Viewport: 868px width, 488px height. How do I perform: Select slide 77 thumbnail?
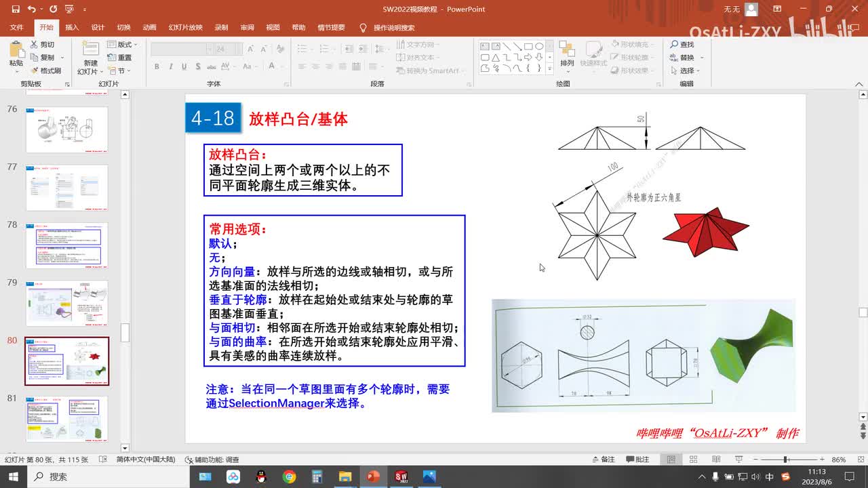point(66,188)
